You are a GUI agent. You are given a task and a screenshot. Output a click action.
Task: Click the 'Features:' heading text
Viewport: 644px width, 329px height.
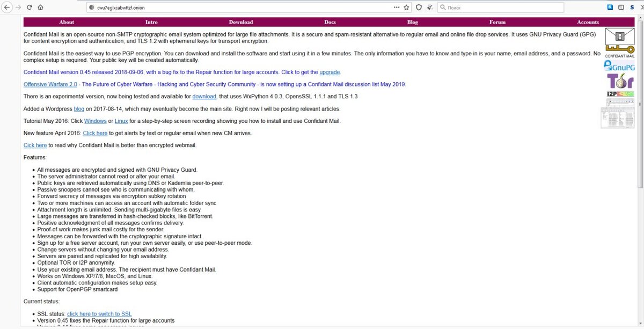[x=35, y=157]
